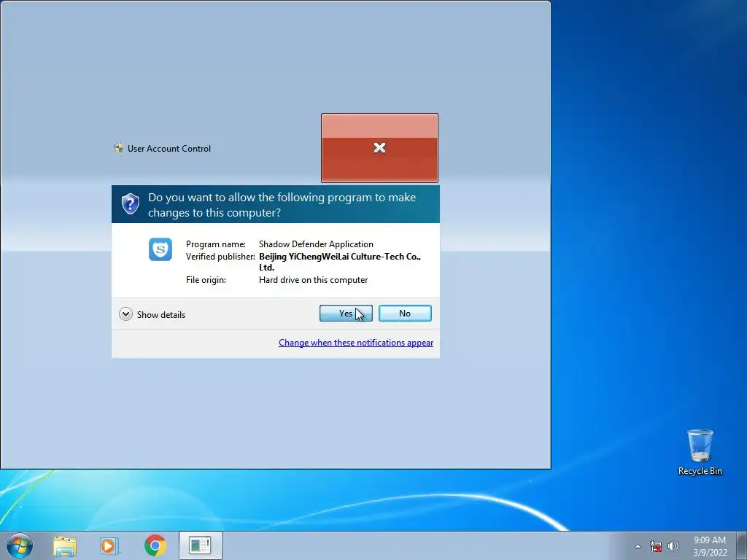Click the Shadow Defender Application program name
747x560 pixels.
(317, 244)
